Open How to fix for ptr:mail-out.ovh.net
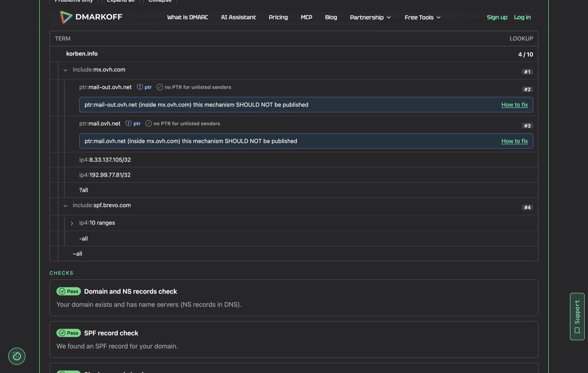This screenshot has height=373, width=588. point(514,105)
